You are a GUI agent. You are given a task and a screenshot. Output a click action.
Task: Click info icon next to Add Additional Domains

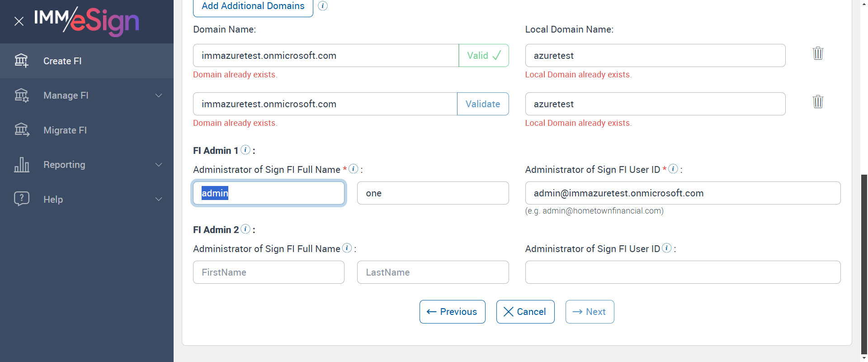pyautogui.click(x=323, y=6)
